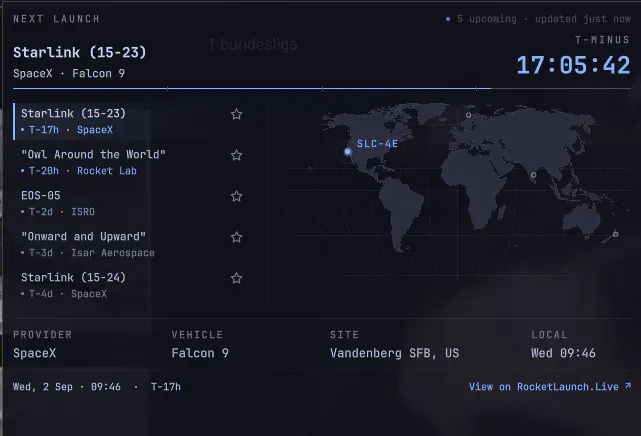
Task: Click the "SpaceX · Falcon 9" subtitle
Action: click(69, 74)
